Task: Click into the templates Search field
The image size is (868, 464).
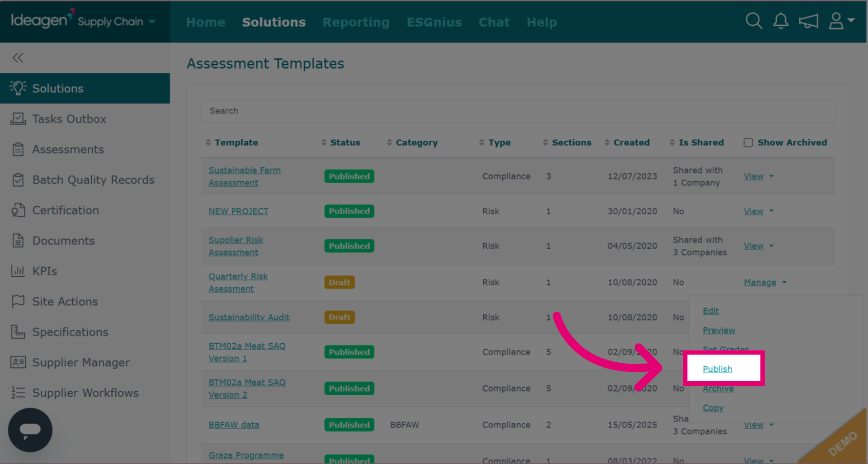Action: (518, 111)
